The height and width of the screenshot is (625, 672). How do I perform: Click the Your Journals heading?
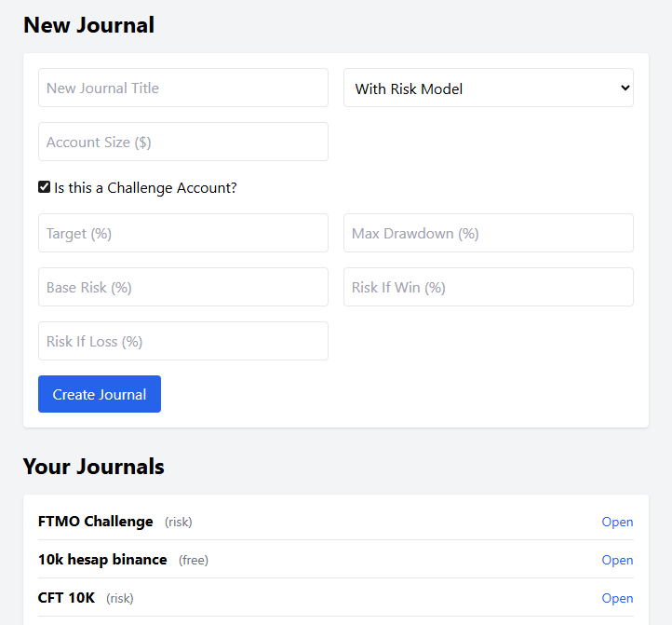pos(94,467)
